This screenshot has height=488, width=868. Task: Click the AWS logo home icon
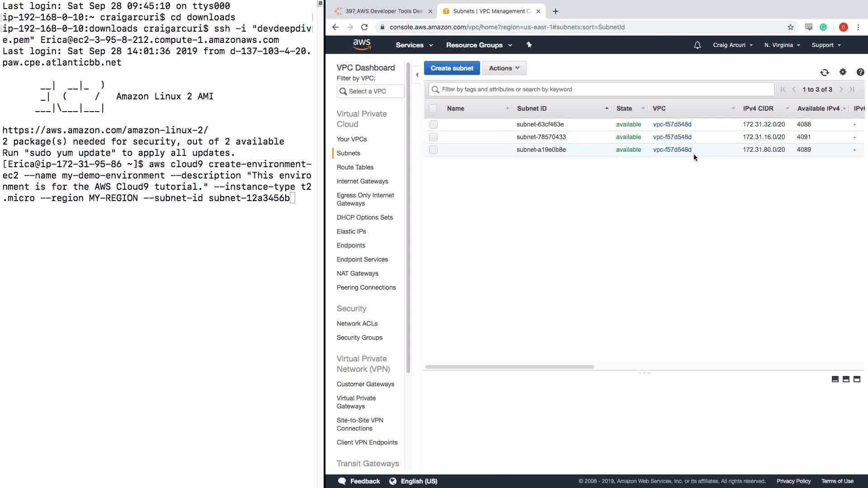362,44
